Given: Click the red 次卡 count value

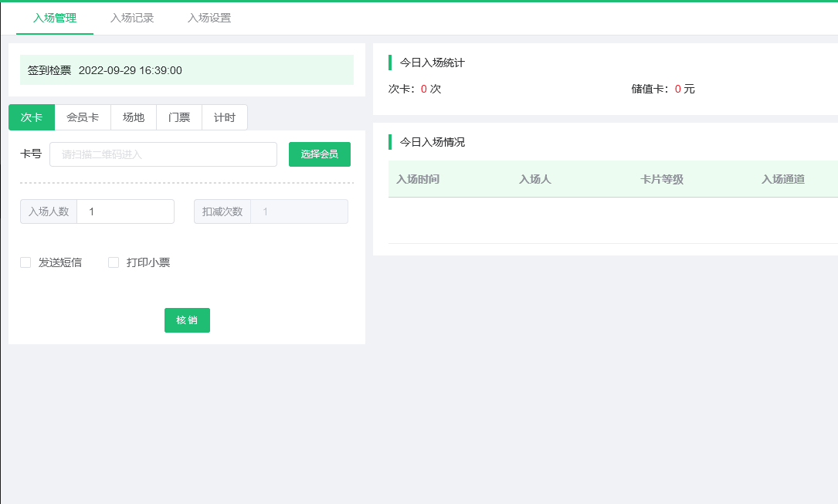Looking at the screenshot, I should tap(422, 89).
